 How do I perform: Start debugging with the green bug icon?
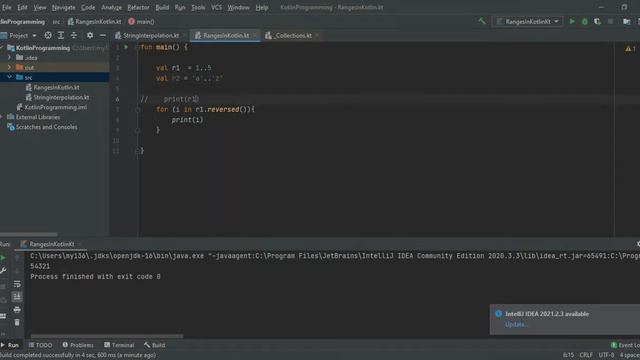tap(584, 21)
